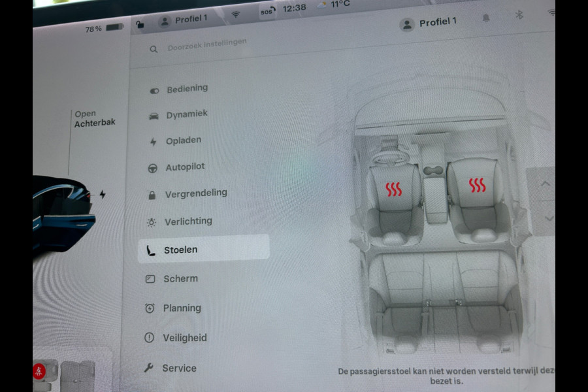Viewport: 588px width, 392px height.
Task: Open the Planning settings section
Action: pyautogui.click(x=181, y=308)
